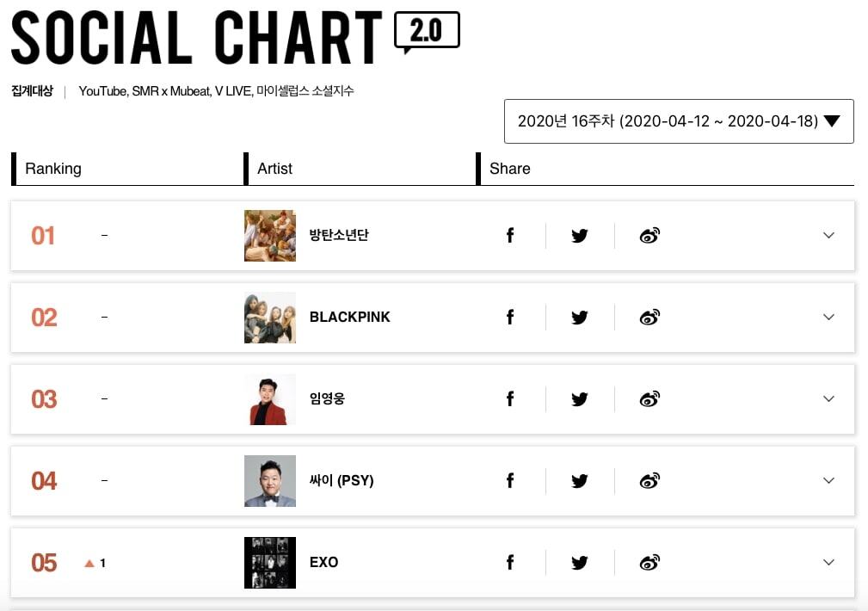
Task: Click the Social Chart 2.0 version badge
Action: click(x=427, y=32)
